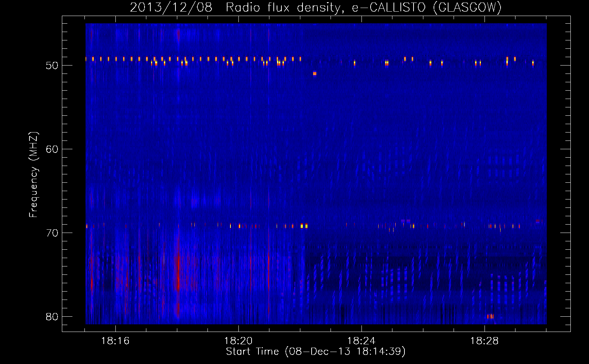The image size is (589, 364).
Task: Click the 'Frequency (MHZ)' y-axis label
Action: (33, 175)
